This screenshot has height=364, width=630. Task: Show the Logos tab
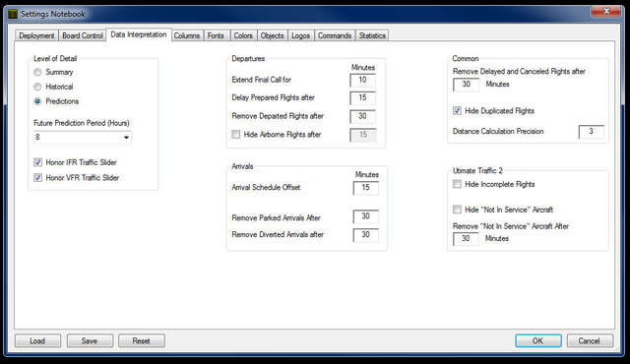click(300, 35)
